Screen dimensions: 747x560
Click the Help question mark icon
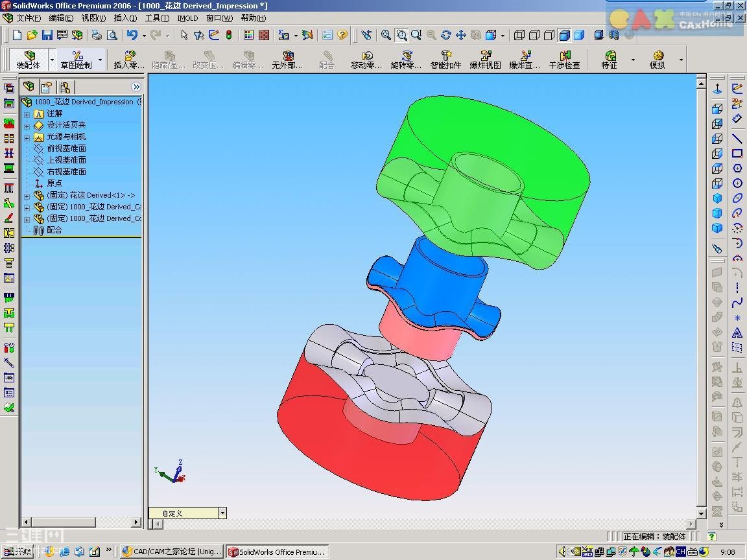coord(342,35)
